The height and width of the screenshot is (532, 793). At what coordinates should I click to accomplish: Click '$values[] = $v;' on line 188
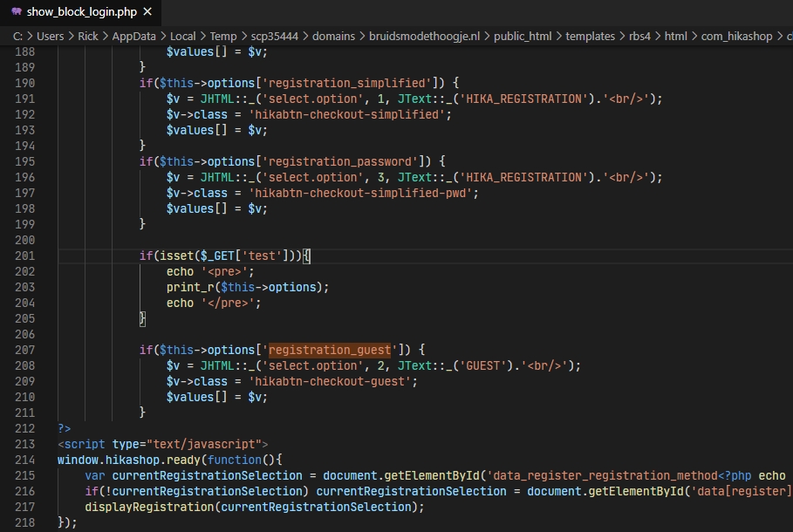coord(217,51)
